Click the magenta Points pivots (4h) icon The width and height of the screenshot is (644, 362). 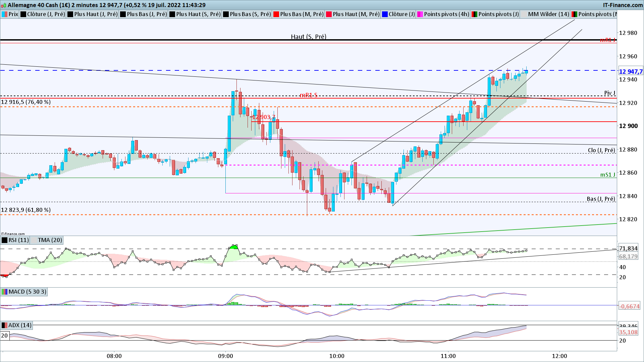(x=420, y=14)
